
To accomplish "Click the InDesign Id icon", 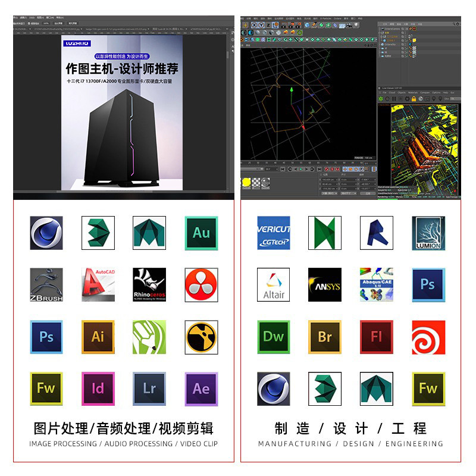I will (x=98, y=389).
